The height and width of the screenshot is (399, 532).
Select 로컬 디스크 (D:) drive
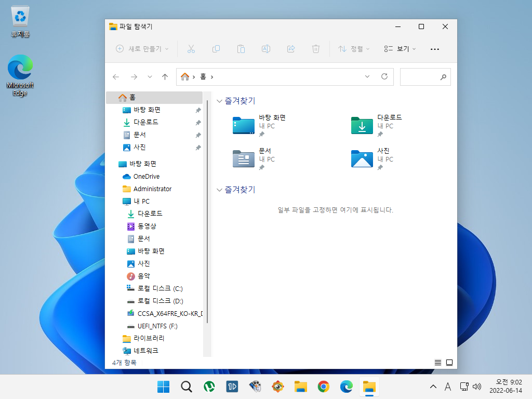[155, 301]
